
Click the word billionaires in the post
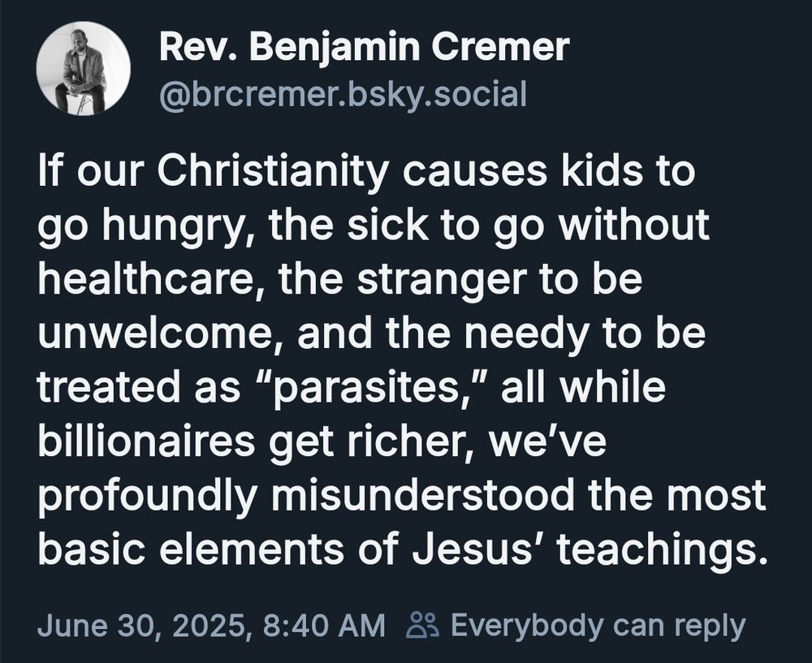point(146,441)
